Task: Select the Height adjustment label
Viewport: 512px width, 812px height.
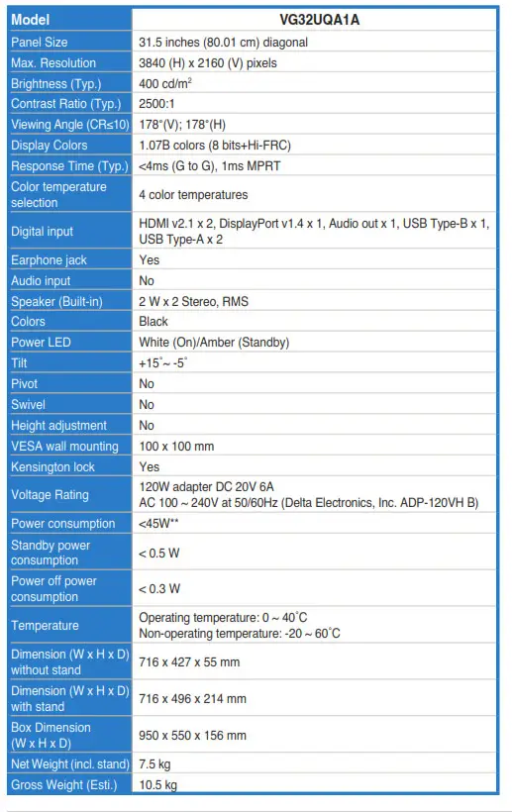Action: (x=58, y=426)
